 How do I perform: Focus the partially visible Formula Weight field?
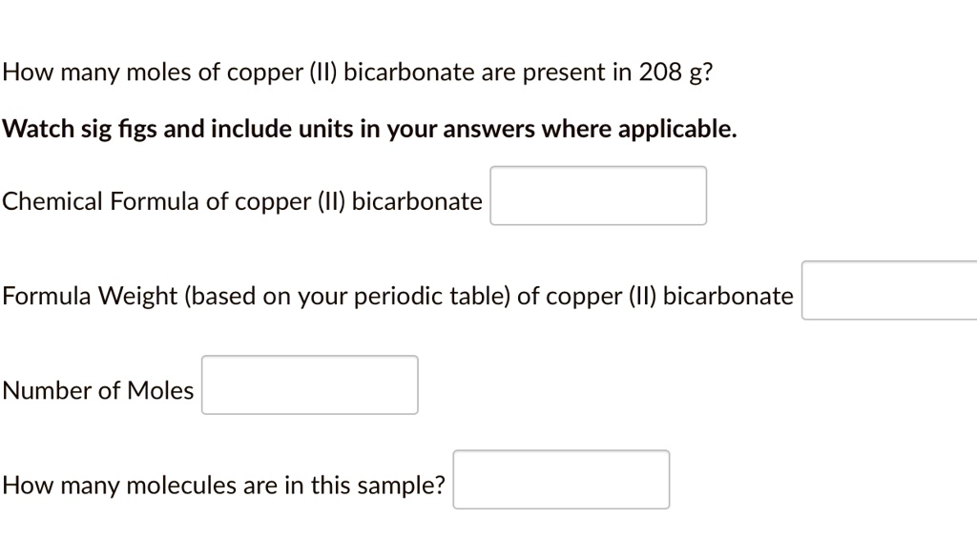(887, 290)
